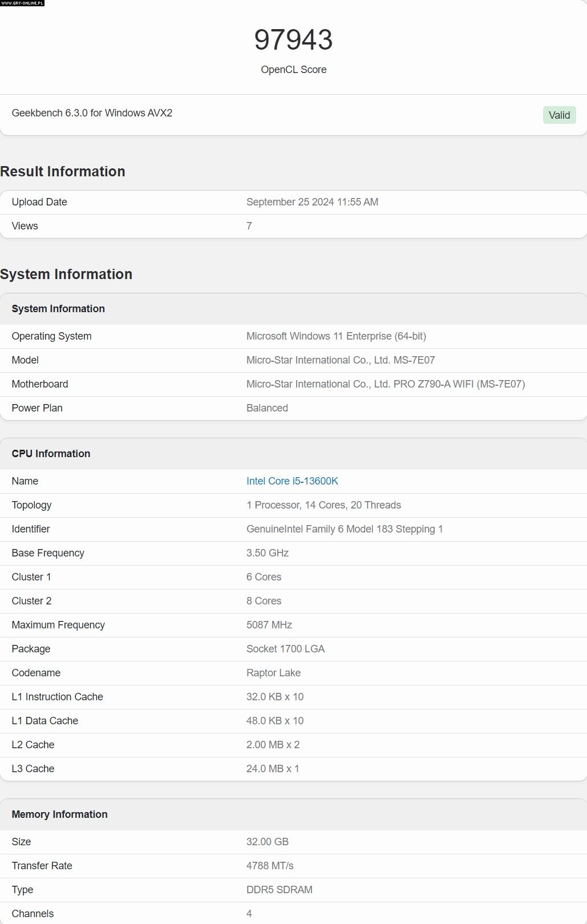The width and height of the screenshot is (587, 924).
Task: Click the gry-online.pl watermark logo
Action: point(22,3)
